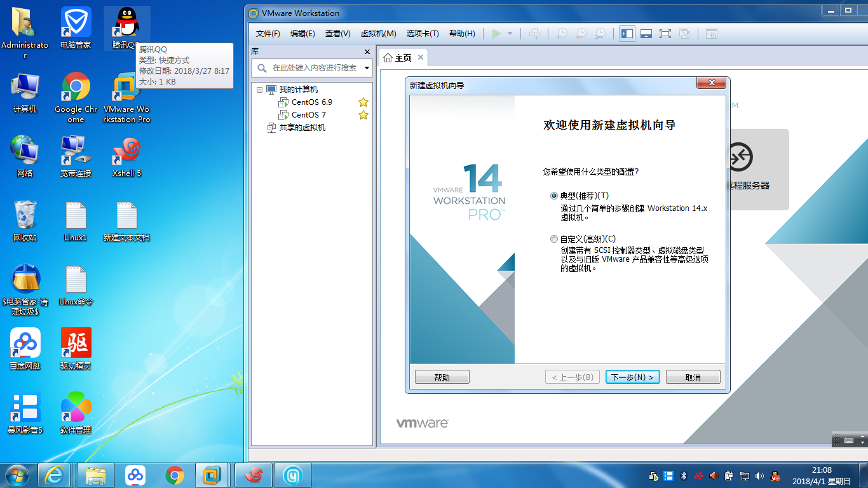
Task: Click the 取消 button in wizard
Action: click(x=693, y=377)
